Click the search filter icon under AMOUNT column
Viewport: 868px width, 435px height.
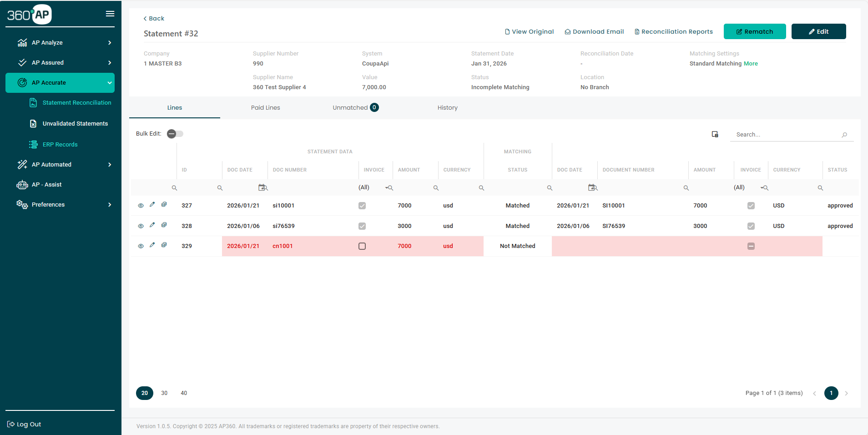click(x=435, y=187)
